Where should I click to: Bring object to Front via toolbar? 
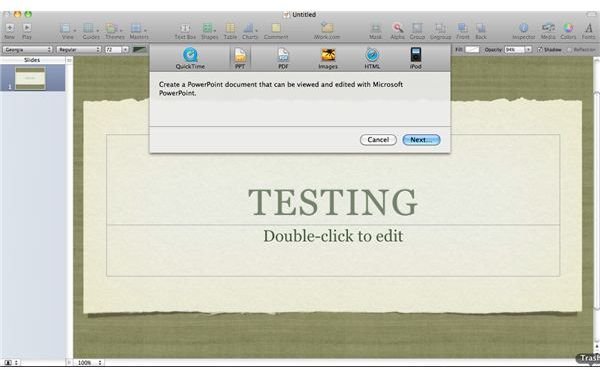click(463, 31)
